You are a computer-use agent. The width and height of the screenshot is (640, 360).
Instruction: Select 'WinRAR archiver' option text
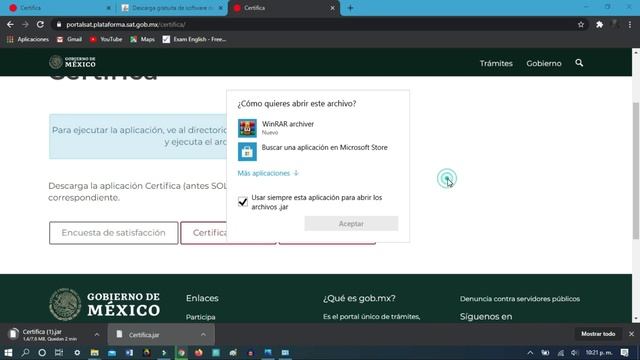tap(288, 124)
